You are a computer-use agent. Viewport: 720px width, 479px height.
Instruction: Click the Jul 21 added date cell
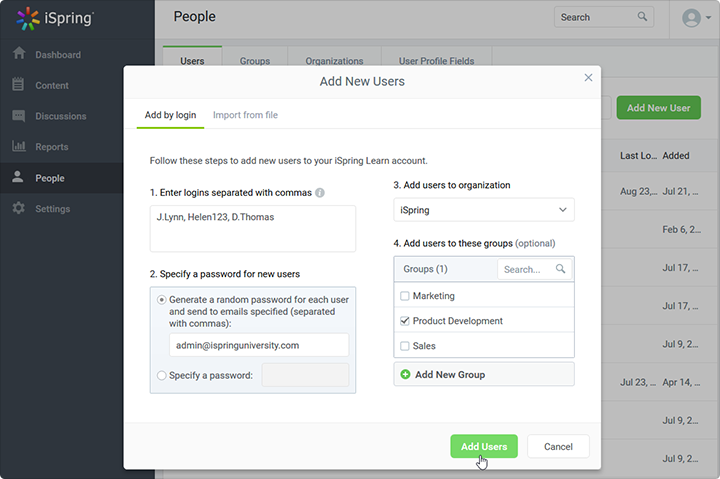pyautogui.click(x=680, y=191)
